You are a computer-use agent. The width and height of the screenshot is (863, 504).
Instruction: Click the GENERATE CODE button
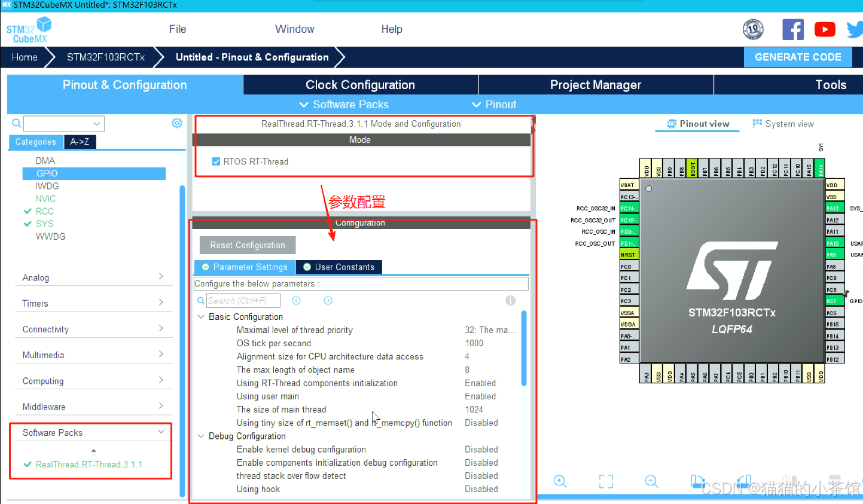(798, 57)
